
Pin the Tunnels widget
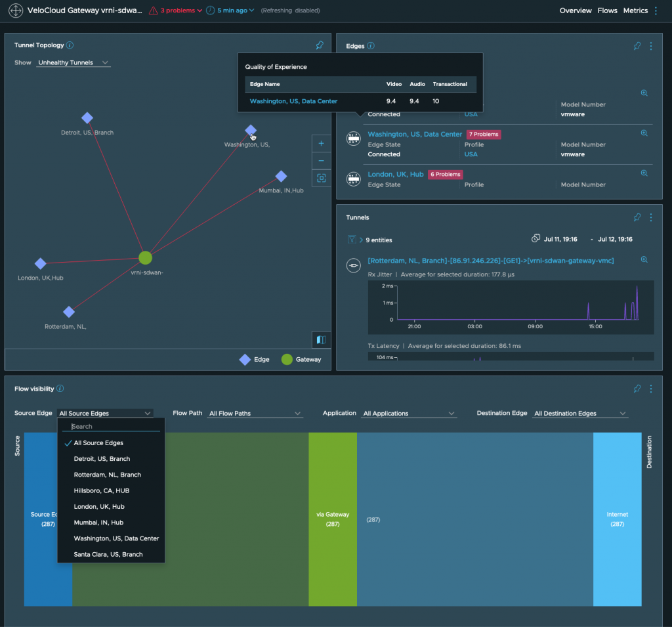coord(637,217)
